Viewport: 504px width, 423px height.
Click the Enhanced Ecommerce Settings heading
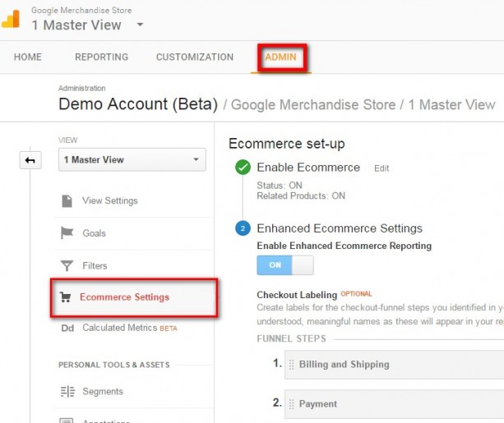[340, 228]
